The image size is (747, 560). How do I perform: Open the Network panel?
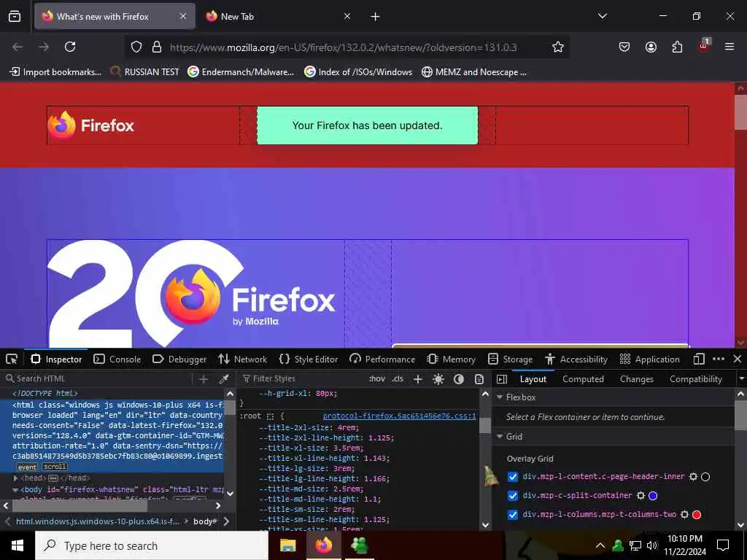click(x=242, y=359)
